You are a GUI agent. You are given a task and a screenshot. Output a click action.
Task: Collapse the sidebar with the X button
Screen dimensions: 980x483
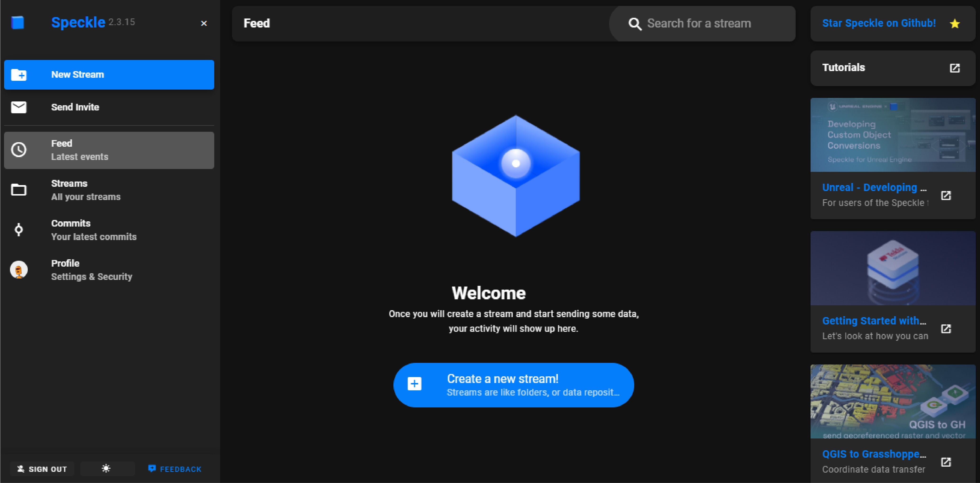pyautogui.click(x=204, y=23)
